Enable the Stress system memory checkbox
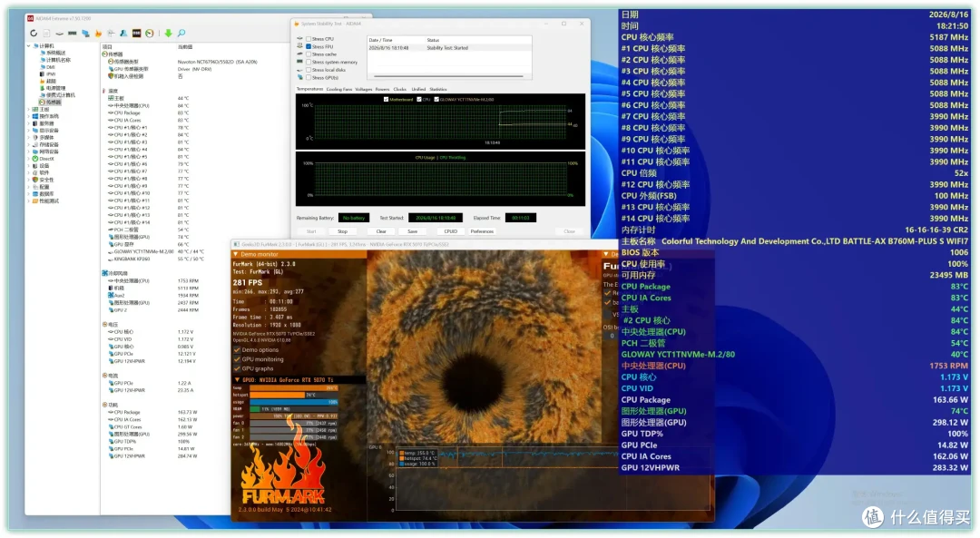The height and width of the screenshot is (538, 980). (x=309, y=62)
